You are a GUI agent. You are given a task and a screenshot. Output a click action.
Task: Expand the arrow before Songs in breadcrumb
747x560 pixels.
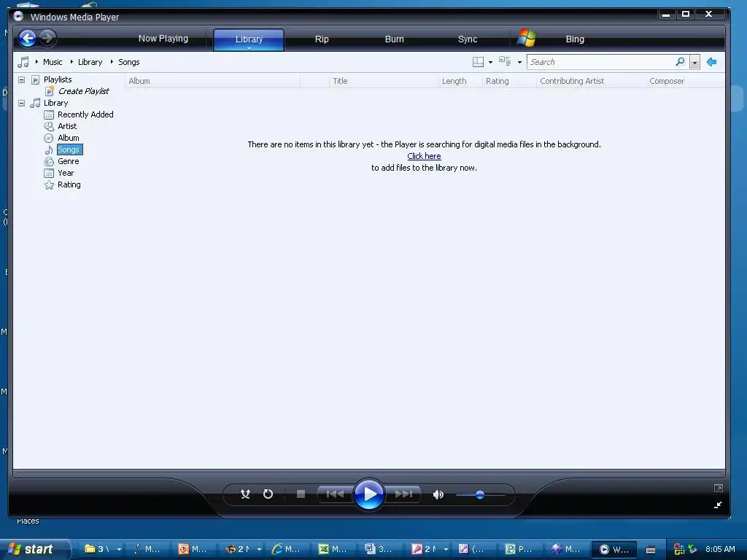(112, 62)
